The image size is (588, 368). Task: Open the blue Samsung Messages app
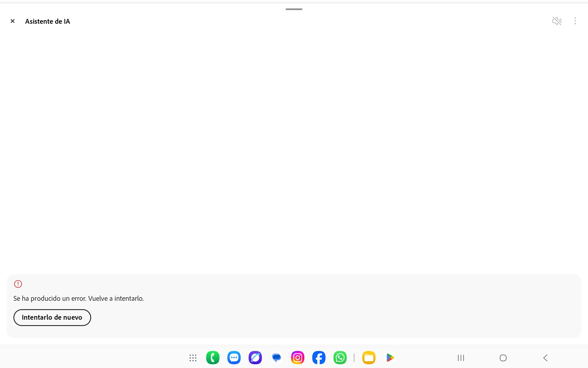point(234,358)
